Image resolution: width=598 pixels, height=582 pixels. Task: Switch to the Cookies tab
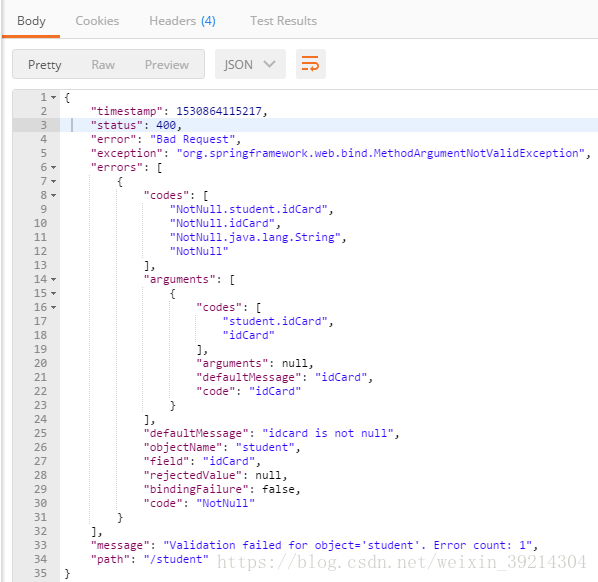pyautogui.click(x=97, y=21)
